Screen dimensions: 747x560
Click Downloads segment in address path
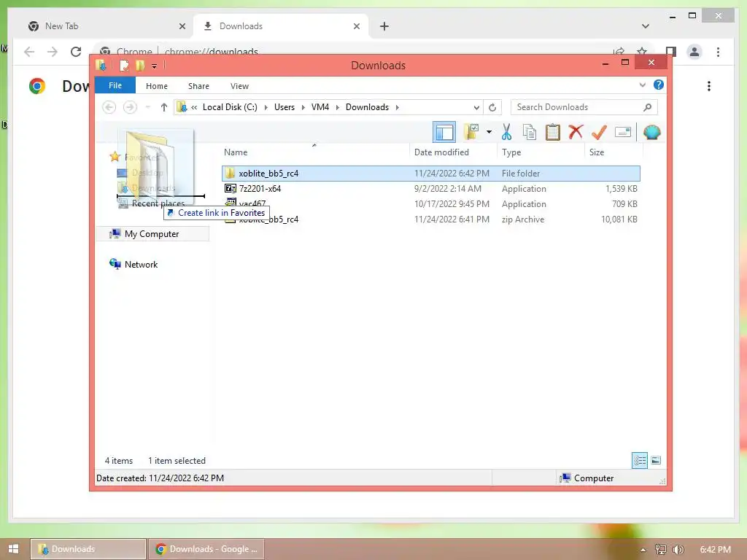tap(368, 107)
